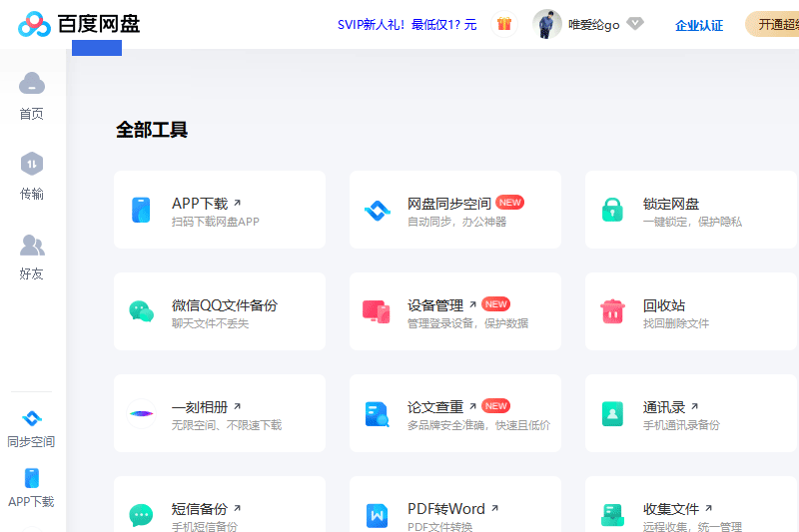Open 首页 home in the sidebar

click(32, 96)
